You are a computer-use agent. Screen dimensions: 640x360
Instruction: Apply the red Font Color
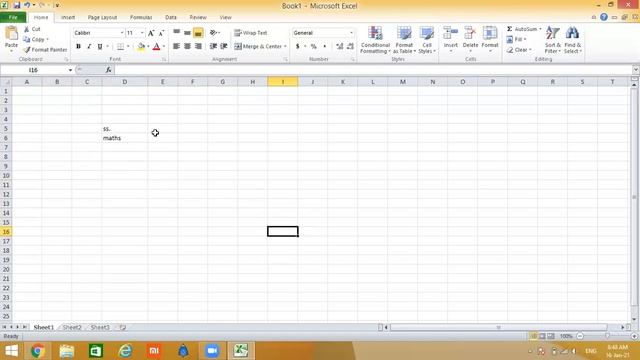pyautogui.click(x=156, y=47)
